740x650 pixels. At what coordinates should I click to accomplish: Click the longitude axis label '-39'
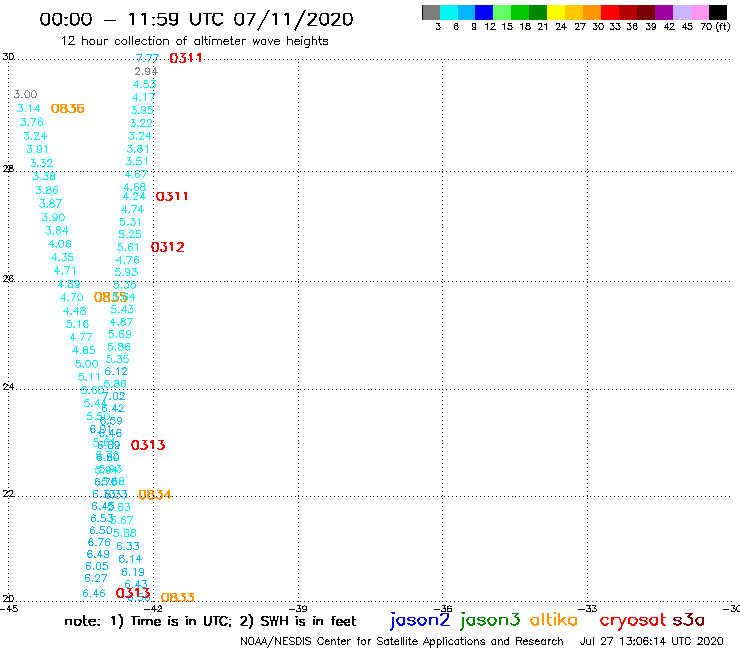click(298, 609)
